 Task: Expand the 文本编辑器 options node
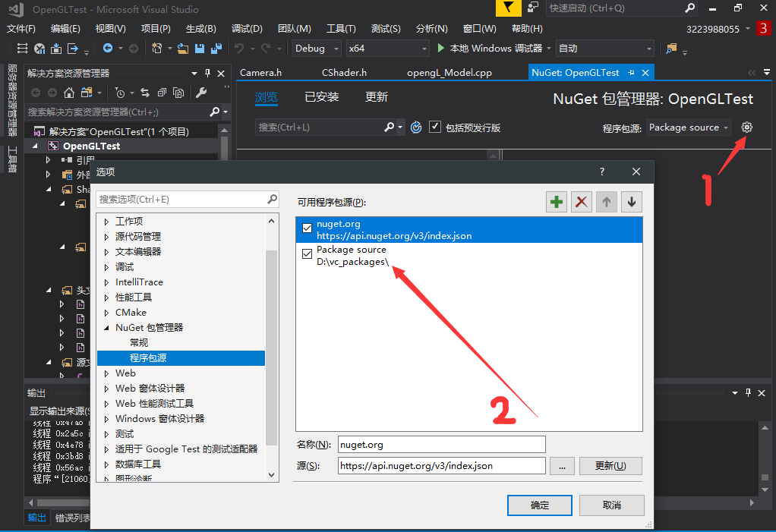106,252
